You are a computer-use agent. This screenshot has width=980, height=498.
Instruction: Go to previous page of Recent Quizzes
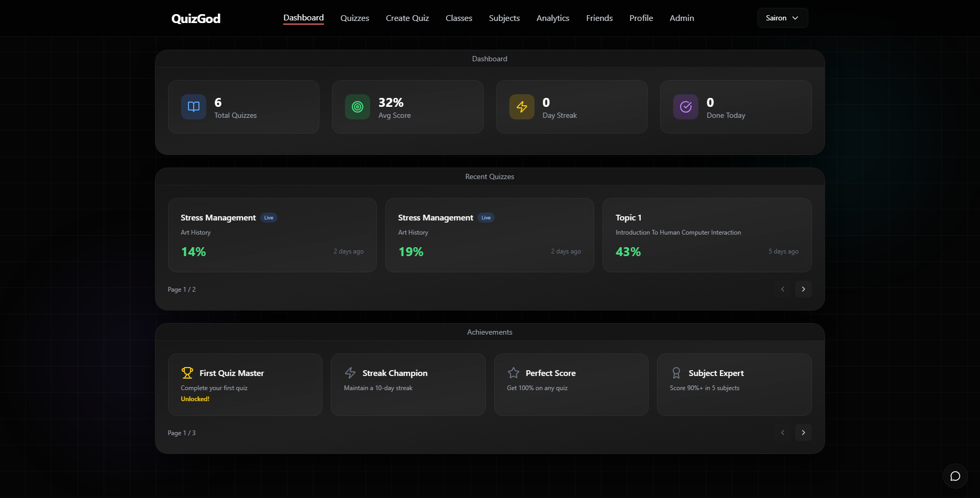[x=783, y=289]
